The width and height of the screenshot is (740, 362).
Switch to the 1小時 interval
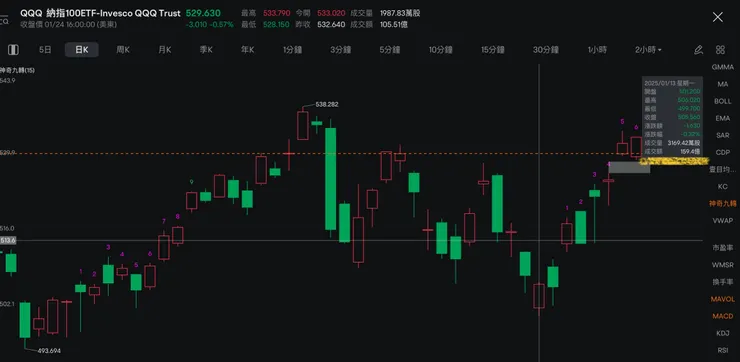click(597, 50)
